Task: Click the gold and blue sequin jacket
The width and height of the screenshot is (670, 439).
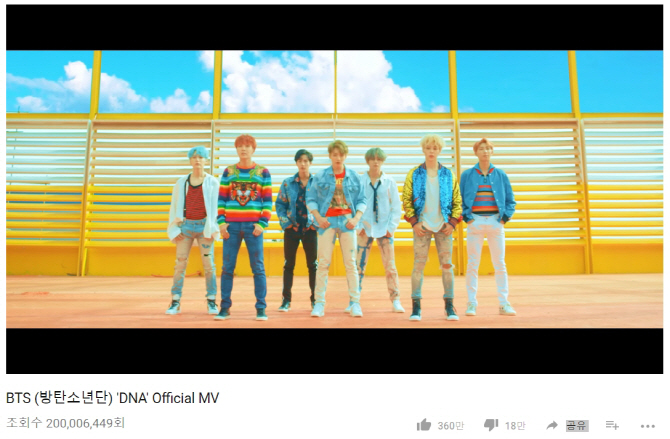Action: 432,194
